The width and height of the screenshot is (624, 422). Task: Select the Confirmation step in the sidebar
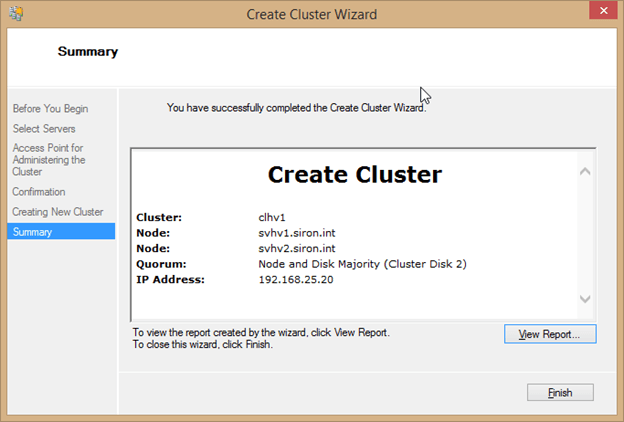(x=39, y=191)
